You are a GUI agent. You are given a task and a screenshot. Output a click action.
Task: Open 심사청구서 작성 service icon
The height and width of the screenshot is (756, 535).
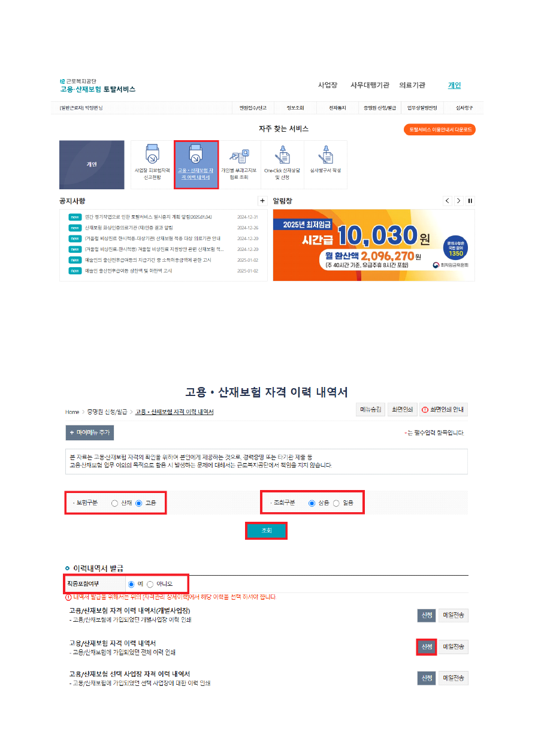[325, 165]
